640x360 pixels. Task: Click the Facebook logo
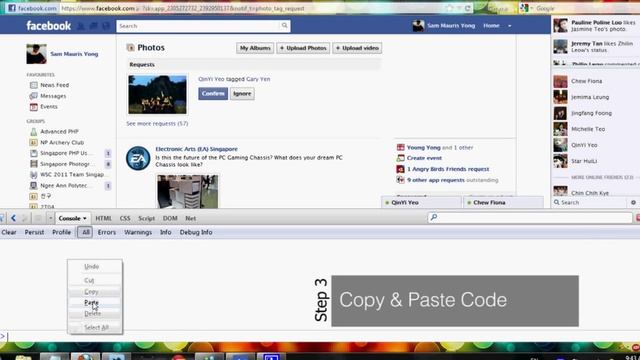49,26
